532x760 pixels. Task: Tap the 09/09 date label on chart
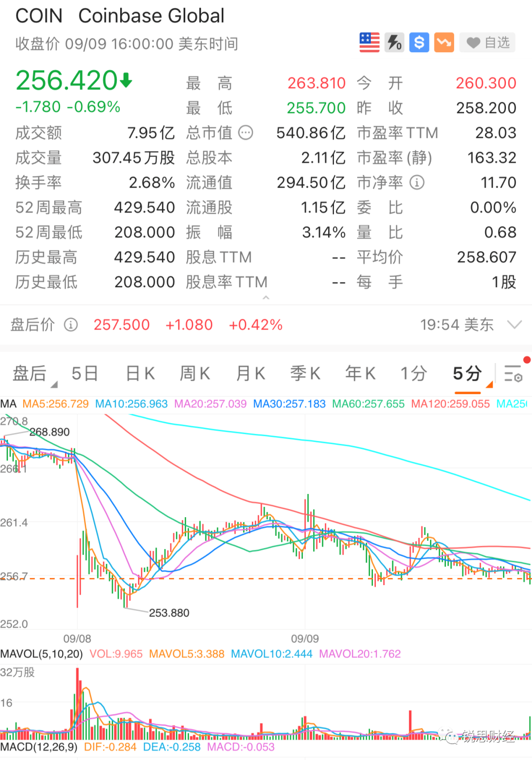click(x=305, y=639)
